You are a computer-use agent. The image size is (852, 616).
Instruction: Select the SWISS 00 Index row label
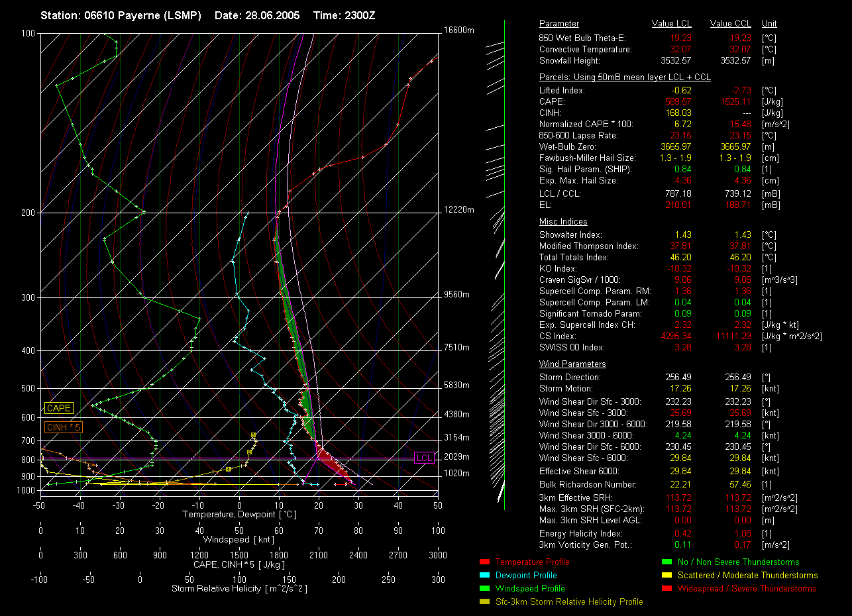click(x=572, y=348)
